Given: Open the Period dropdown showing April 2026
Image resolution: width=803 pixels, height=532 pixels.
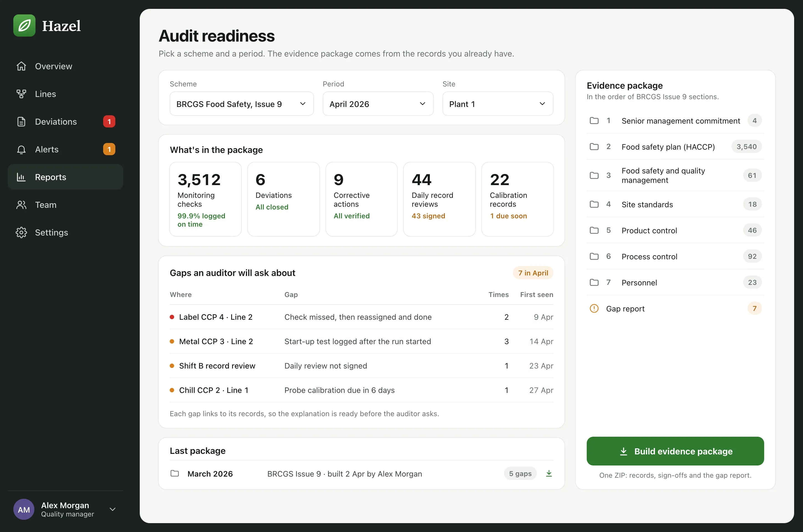Looking at the screenshot, I should pos(378,104).
